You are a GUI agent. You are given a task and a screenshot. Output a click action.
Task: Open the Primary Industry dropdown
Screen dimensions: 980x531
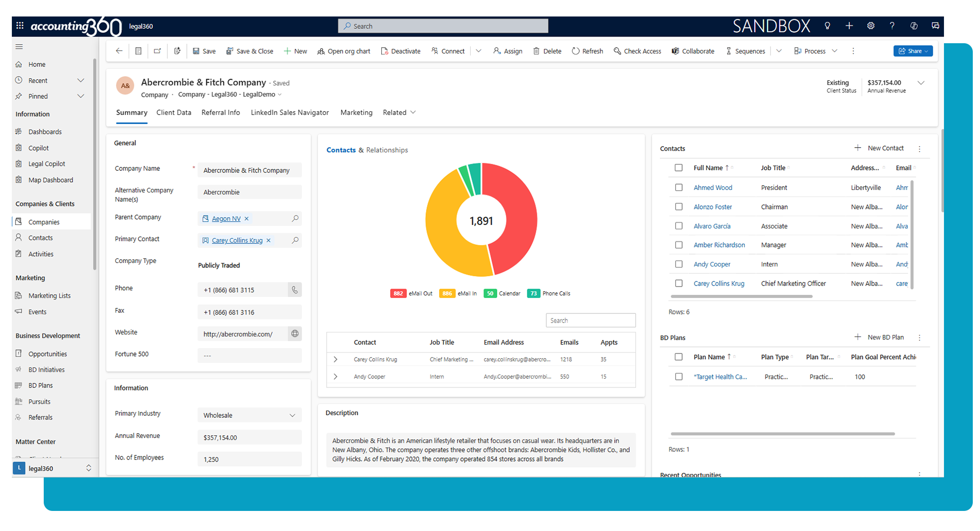coord(292,415)
